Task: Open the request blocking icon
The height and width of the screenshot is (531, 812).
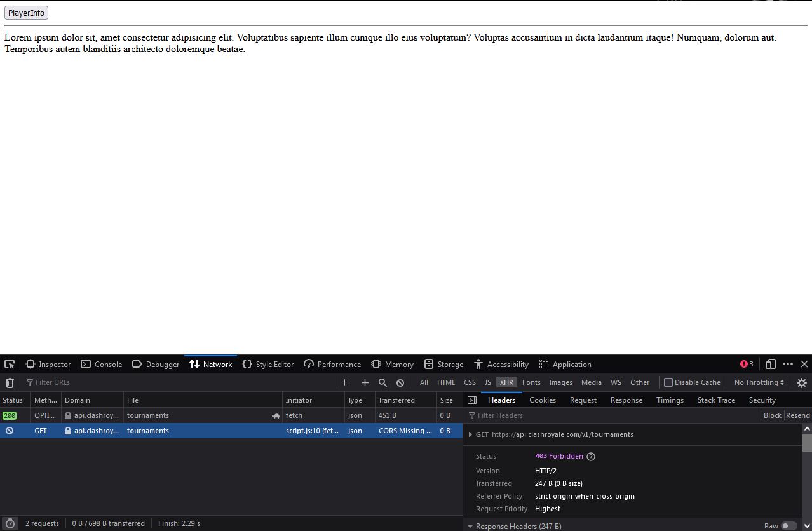Action: [x=400, y=382]
